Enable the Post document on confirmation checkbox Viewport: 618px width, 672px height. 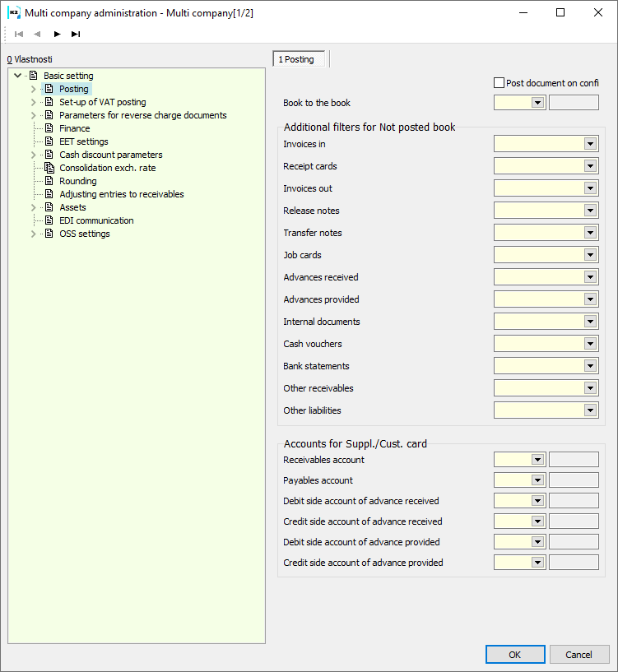[499, 83]
